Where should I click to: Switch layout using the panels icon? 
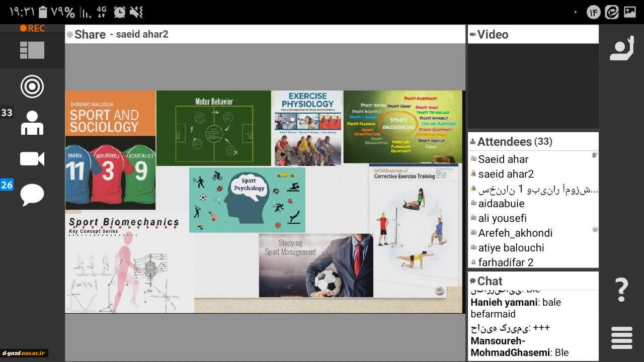click(32, 50)
